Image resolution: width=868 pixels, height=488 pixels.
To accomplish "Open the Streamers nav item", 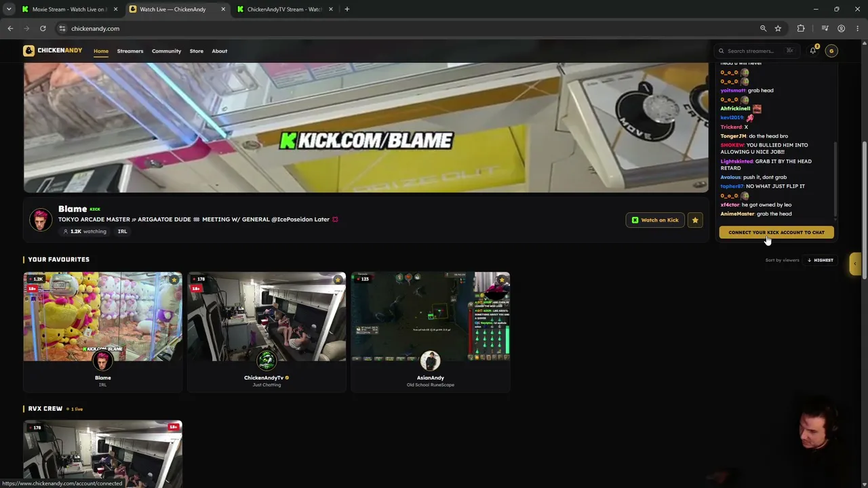I will [x=130, y=51].
